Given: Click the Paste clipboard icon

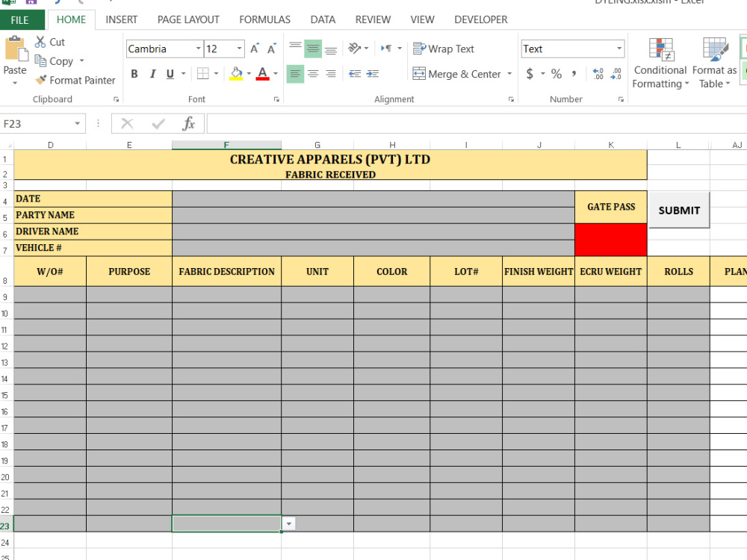Looking at the screenshot, I should tap(16, 49).
